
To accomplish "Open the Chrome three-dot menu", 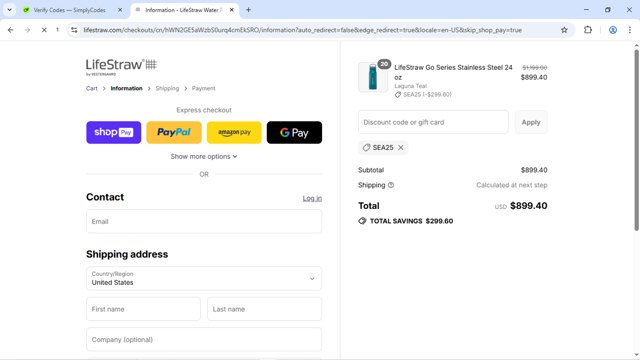I will pos(630,30).
